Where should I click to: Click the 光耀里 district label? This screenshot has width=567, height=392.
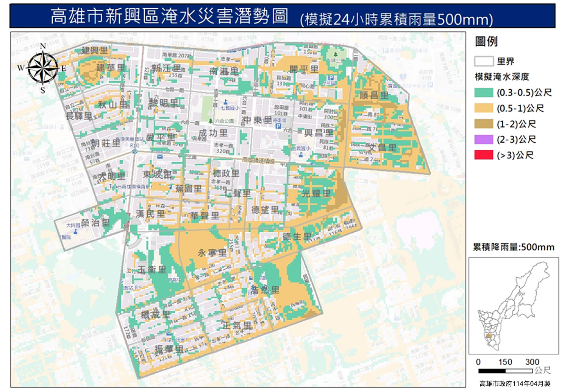pyautogui.click(x=316, y=194)
